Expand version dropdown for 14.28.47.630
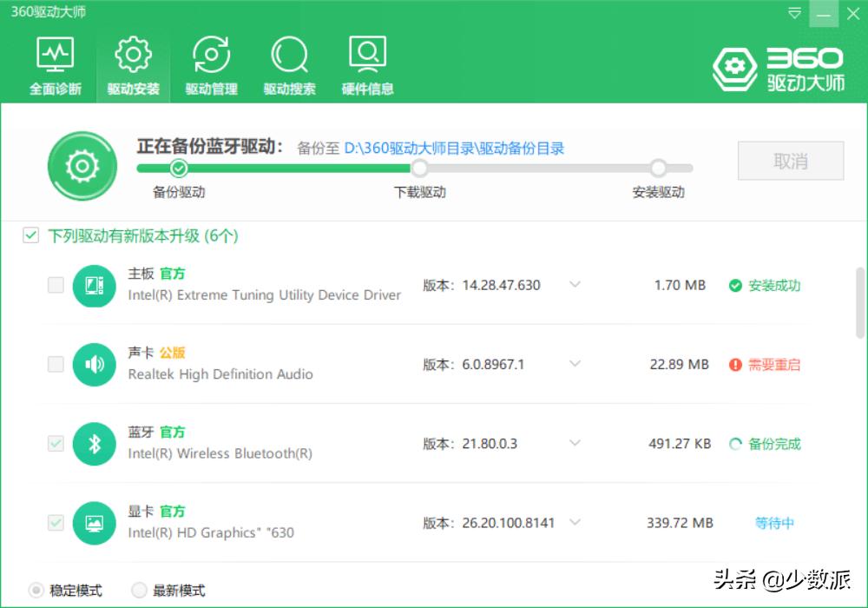Image resolution: width=868 pixels, height=608 pixels. click(x=575, y=285)
